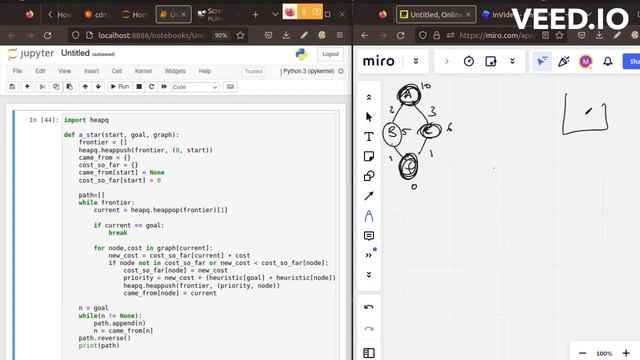Open the Jupyter View menu

pos(64,71)
